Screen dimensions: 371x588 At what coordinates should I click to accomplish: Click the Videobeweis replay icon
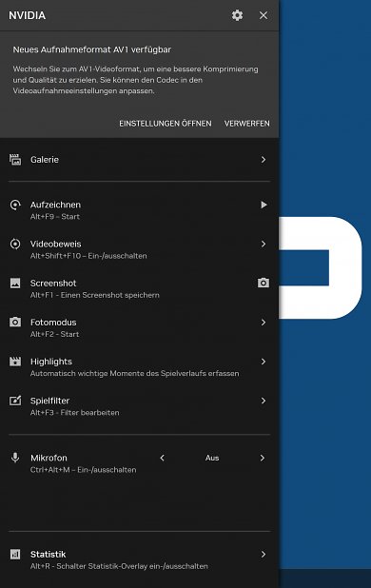tap(15, 244)
